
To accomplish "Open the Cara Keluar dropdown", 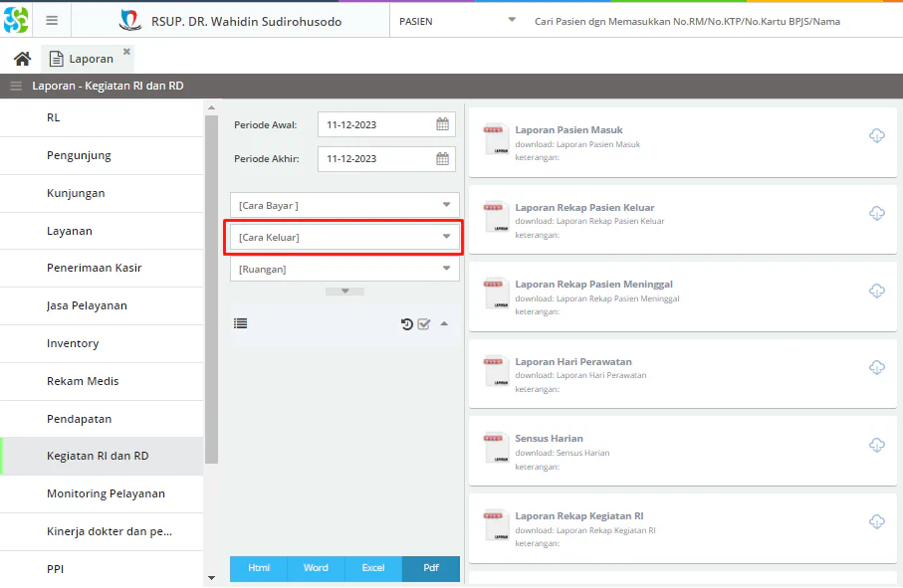I will point(344,237).
